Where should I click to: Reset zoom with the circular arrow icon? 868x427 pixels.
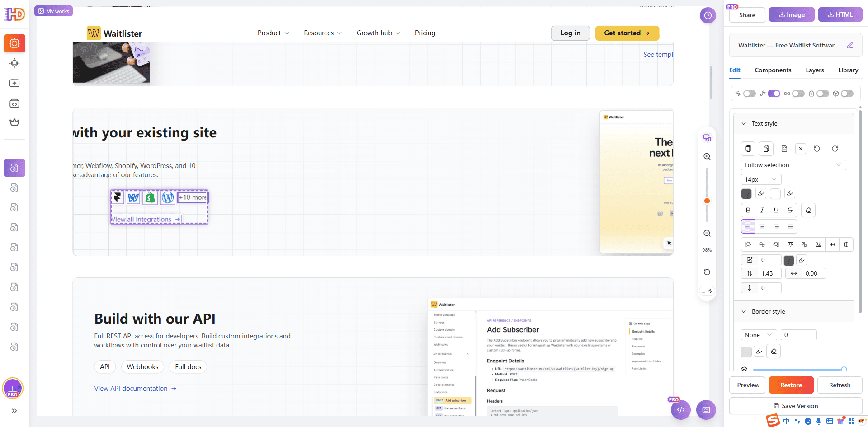point(707,272)
